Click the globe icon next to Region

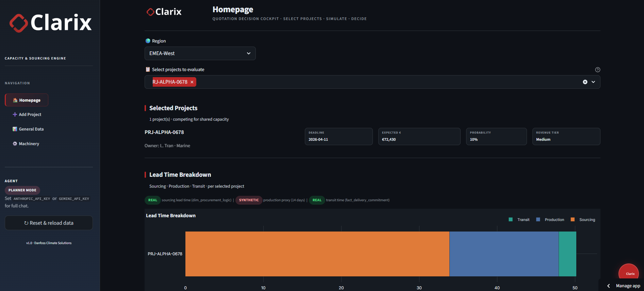point(148,41)
